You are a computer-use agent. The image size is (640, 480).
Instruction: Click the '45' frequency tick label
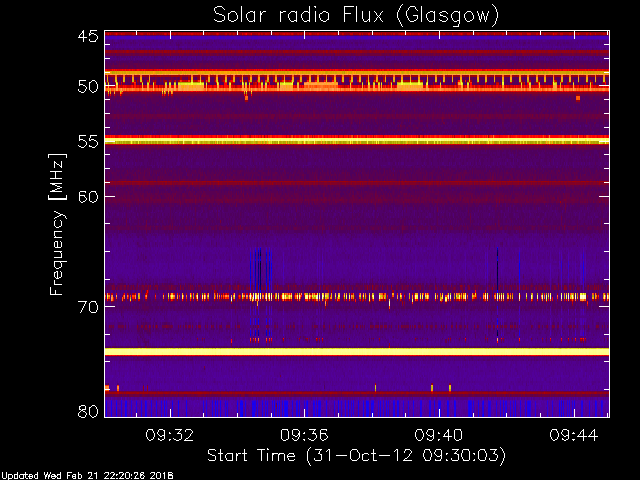pyautogui.click(x=88, y=36)
